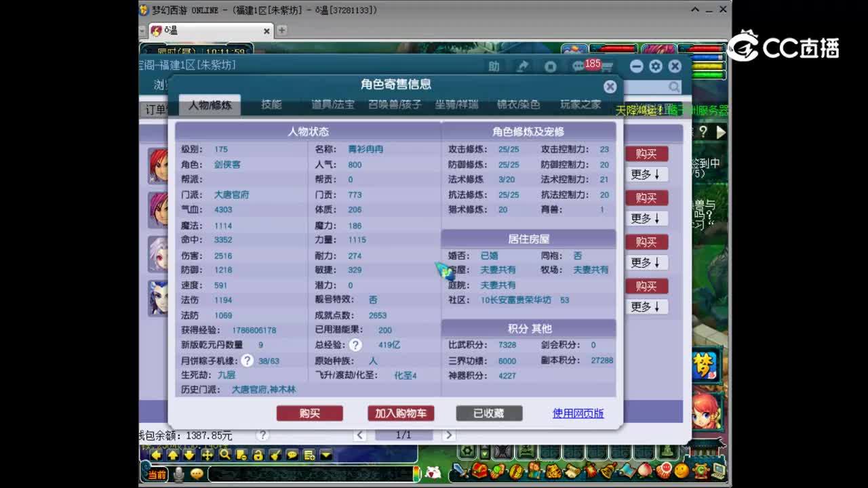Select the first red-haired character avatar
Screen dimensions: 868x488
coord(158,165)
